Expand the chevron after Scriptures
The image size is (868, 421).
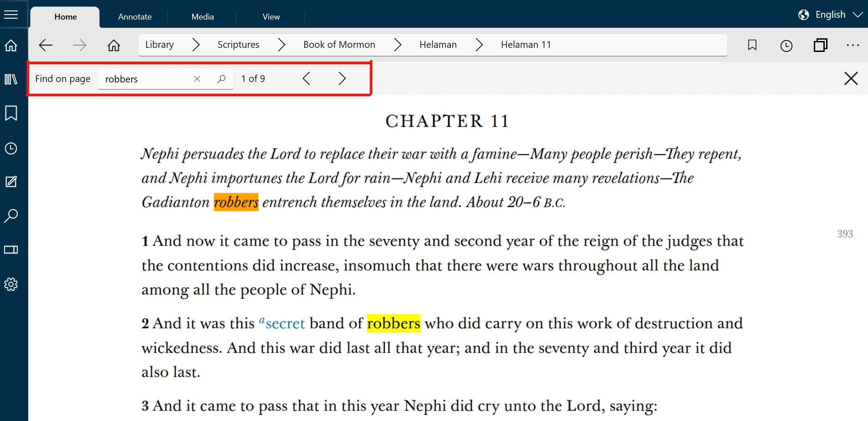click(x=281, y=45)
